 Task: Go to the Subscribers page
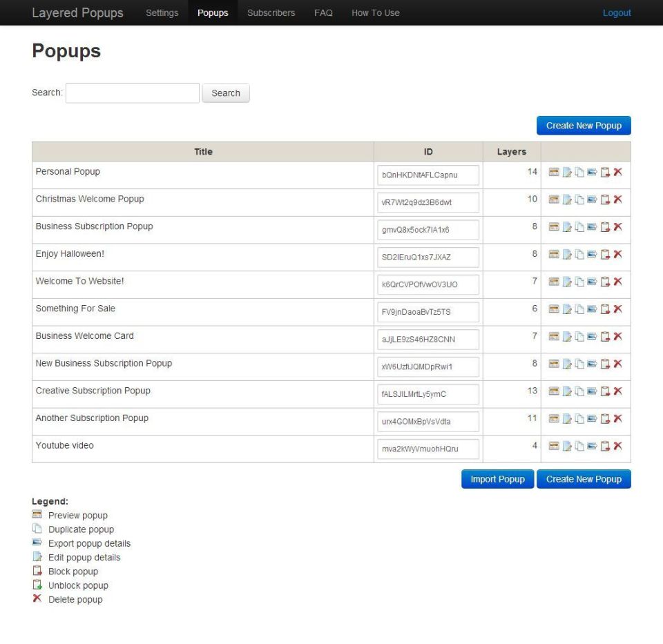271,12
